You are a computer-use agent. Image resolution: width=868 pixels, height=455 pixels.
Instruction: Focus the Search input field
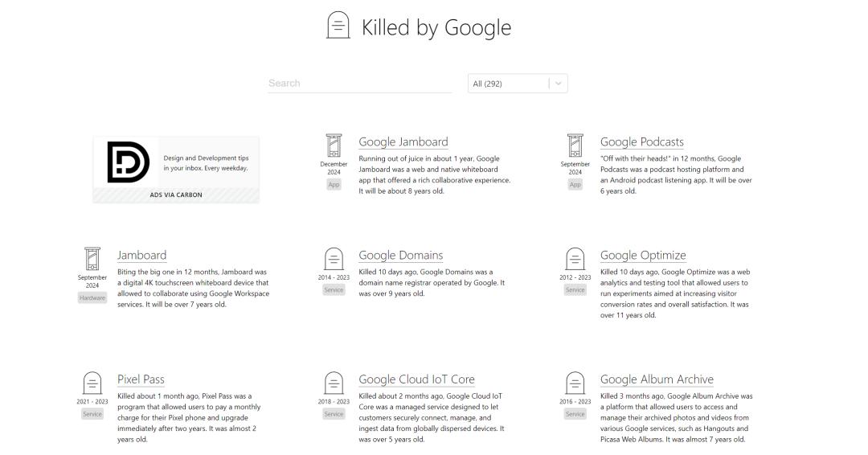(360, 84)
